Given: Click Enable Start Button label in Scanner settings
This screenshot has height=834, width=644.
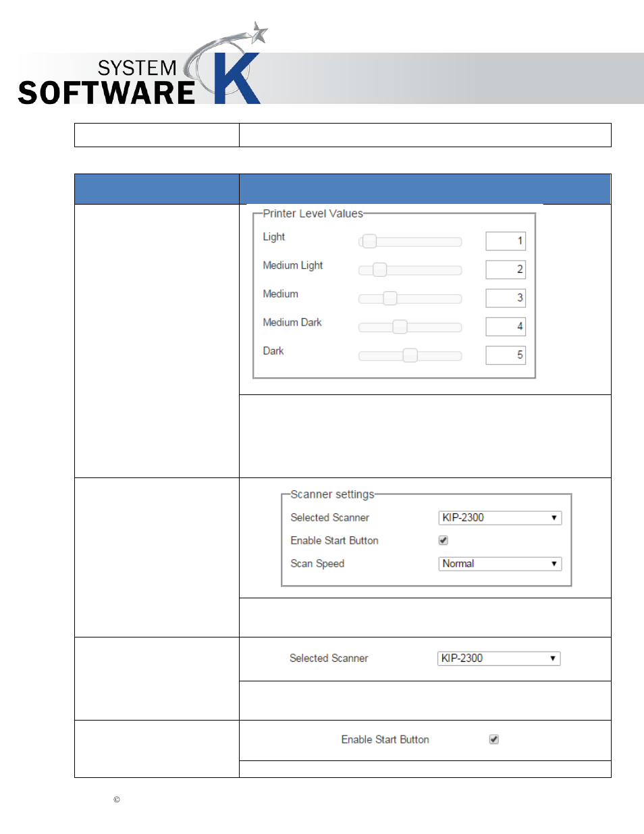Looking at the screenshot, I should coord(335,541).
